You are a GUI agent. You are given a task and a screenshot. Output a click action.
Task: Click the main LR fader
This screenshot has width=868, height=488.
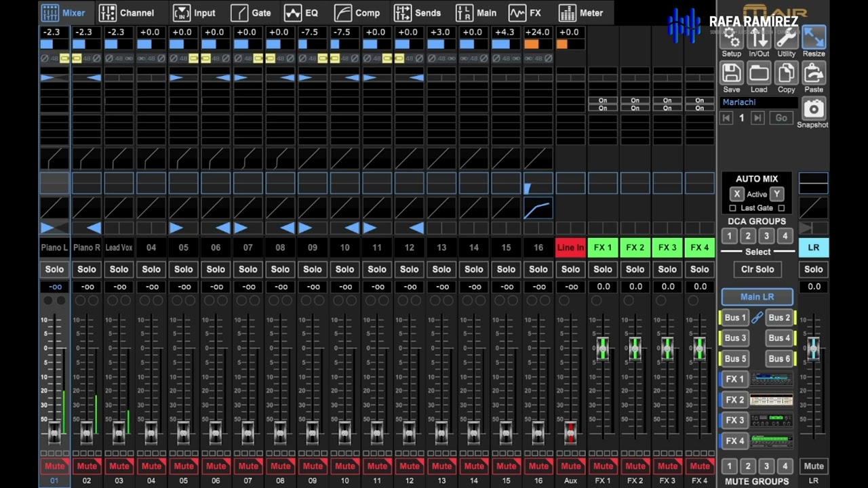(x=814, y=348)
